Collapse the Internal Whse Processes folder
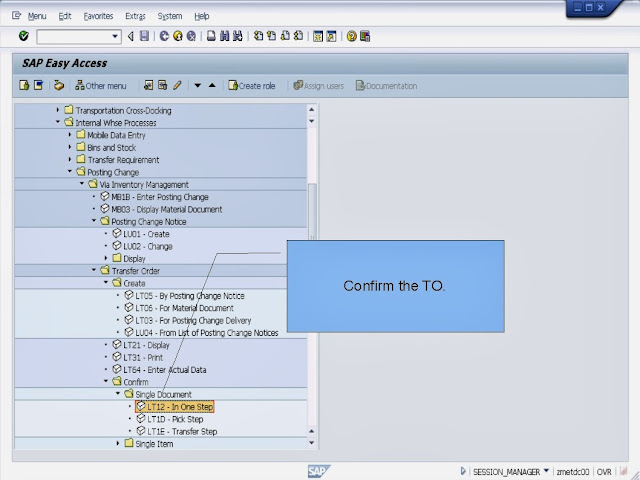The image size is (640, 480). coord(58,122)
